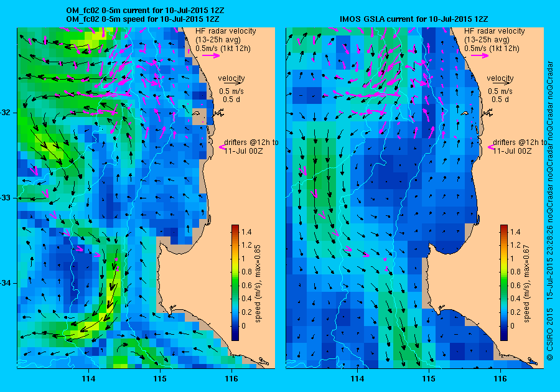The width and height of the screenshot is (560, 392).
Task: Click the magenta drifter marker on left map legend
Action: [222, 147]
